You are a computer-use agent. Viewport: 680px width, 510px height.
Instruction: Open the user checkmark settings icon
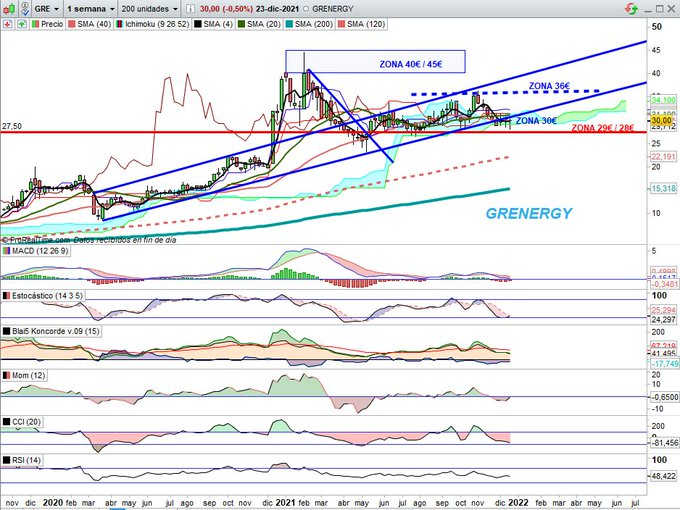[x=25, y=8]
